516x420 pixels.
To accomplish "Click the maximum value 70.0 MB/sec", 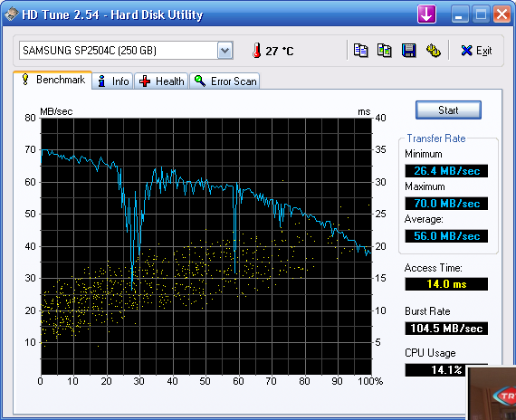I will click(x=446, y=204).
